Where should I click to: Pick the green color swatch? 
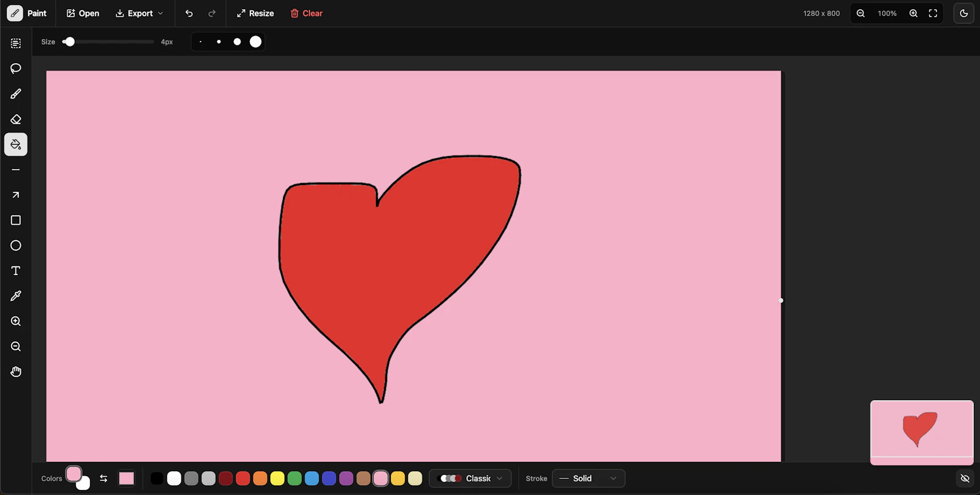coord(295,478)
